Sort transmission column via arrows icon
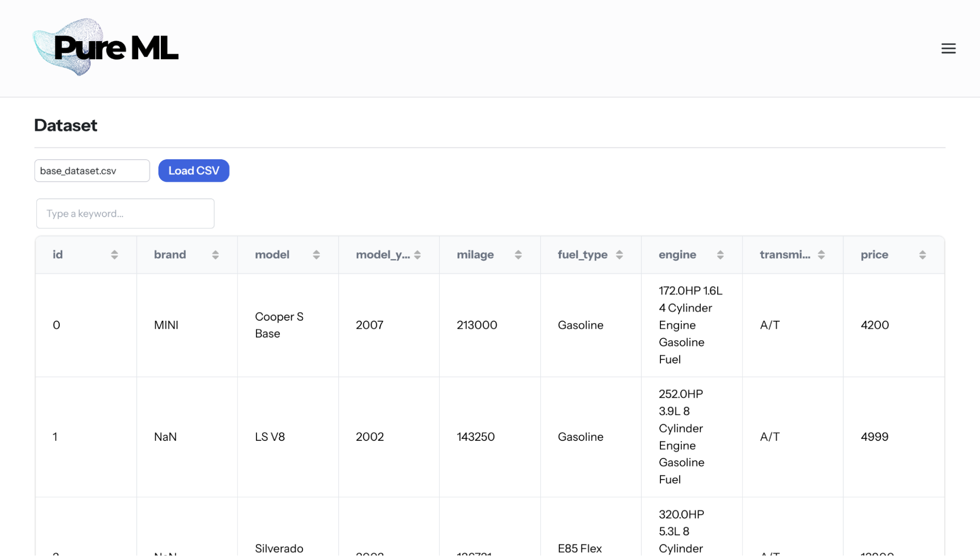This screenshot has width=980, height=556. click(x=821, y=255)
